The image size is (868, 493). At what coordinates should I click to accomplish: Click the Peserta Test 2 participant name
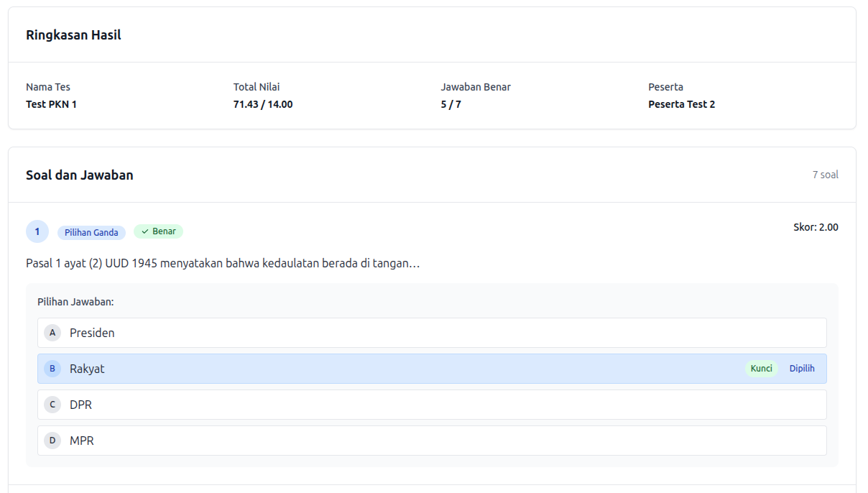point(682,103)
